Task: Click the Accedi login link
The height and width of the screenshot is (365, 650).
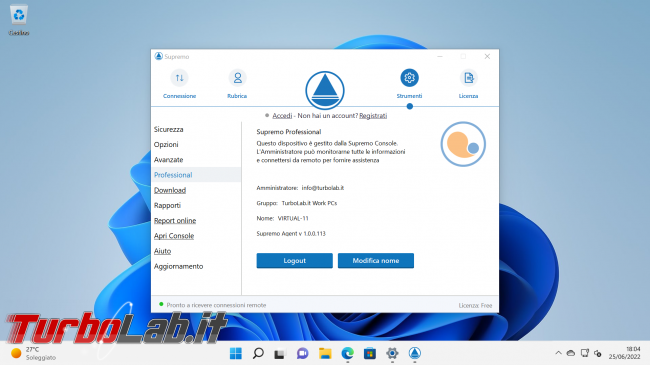Action: pos(282,116)
